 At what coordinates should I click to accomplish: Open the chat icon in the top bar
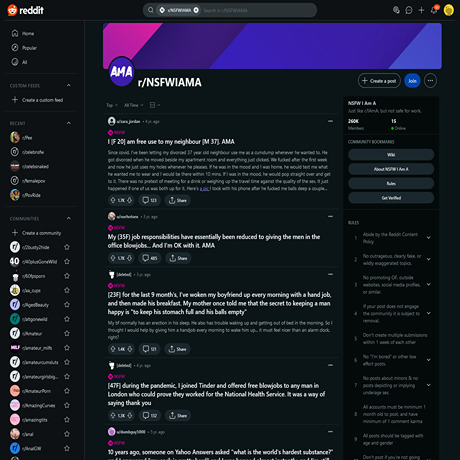click(x=409, y=10)
